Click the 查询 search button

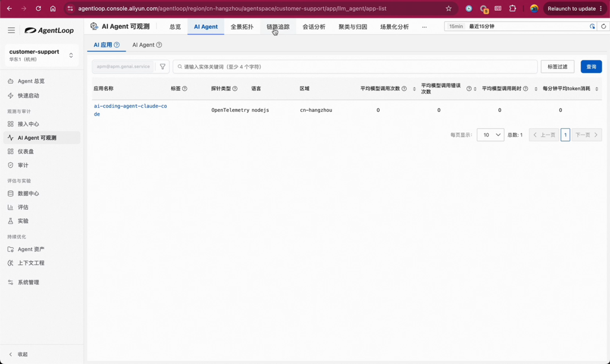tap(591, 67)
